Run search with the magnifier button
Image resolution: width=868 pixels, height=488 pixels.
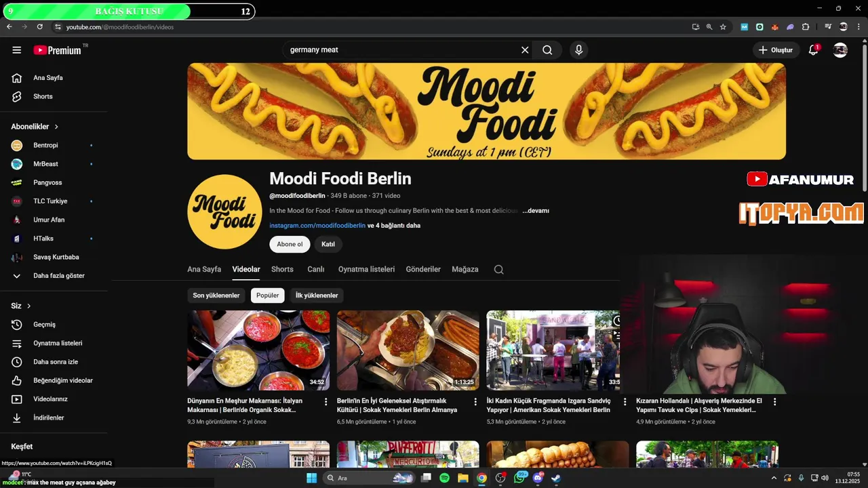pos(547,50)
